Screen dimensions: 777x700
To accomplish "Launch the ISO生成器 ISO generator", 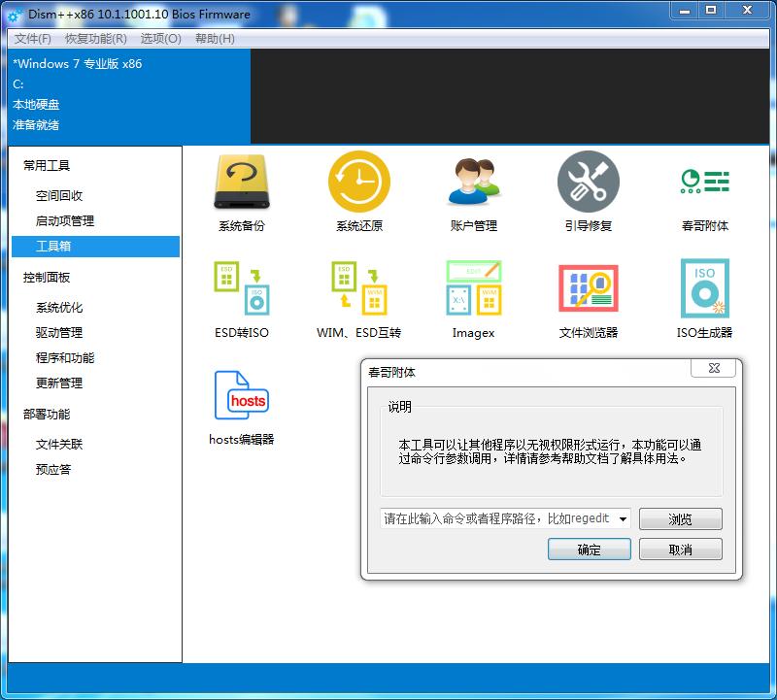I will coord(705,291).
